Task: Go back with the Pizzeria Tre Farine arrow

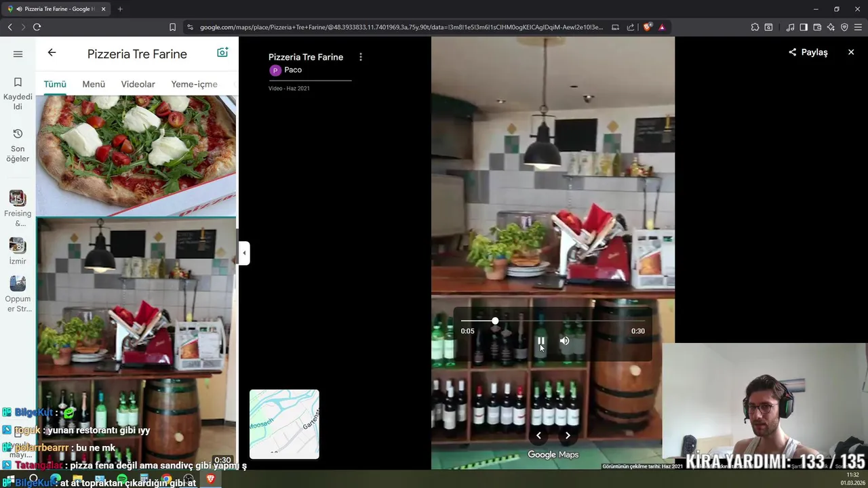Action: click(x=52, y=53)
